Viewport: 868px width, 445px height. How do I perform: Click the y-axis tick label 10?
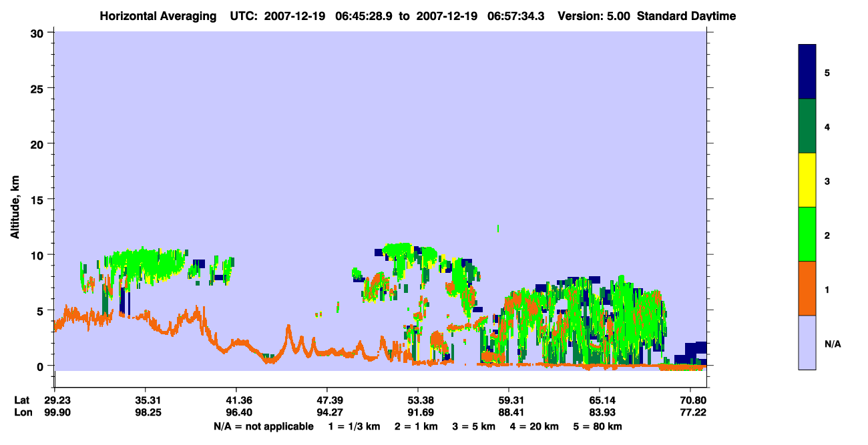pos(39,255)
